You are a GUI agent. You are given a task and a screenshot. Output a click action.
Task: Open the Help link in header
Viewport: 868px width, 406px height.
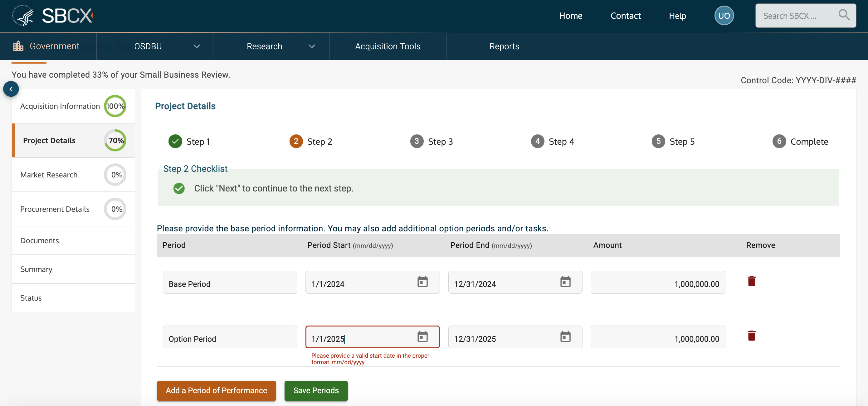click(677, 16)
